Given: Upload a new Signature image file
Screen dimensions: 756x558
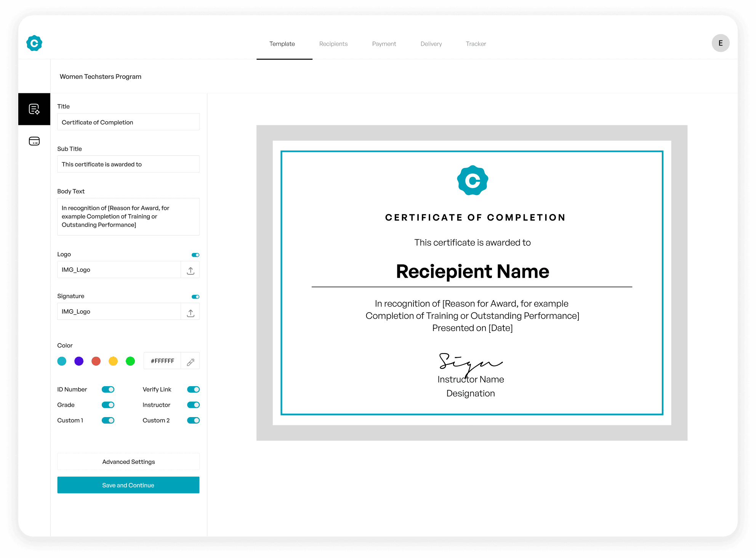Looking at the screenshot, I should pos(190,311).
